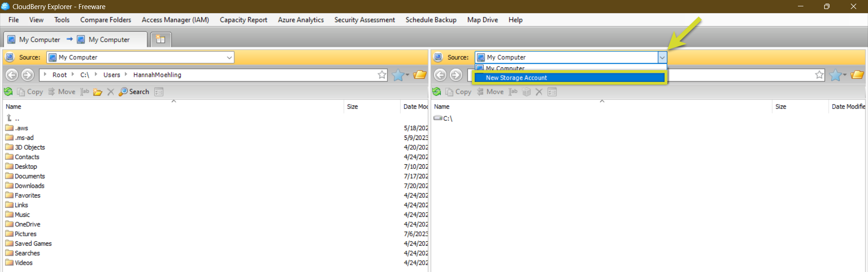This screenshot has width=868, height=272.
Task: Click the right pane Source computer icon
Action: click(x=438, y=57)
